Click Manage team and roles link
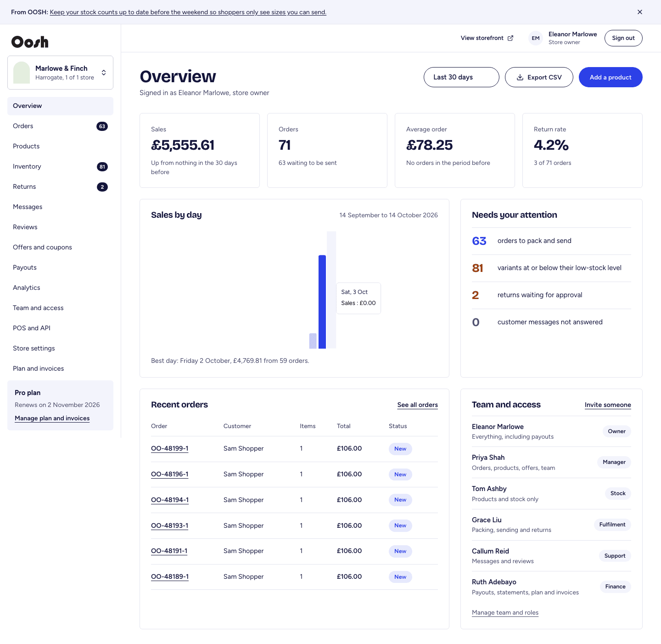661x644 pixels. point(505,613)
